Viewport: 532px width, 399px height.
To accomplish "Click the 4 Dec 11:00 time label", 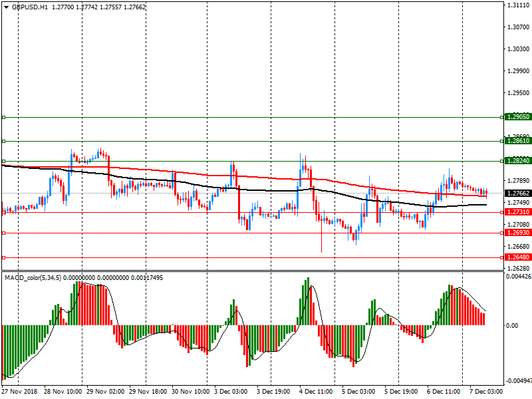I will pos(316,391).
